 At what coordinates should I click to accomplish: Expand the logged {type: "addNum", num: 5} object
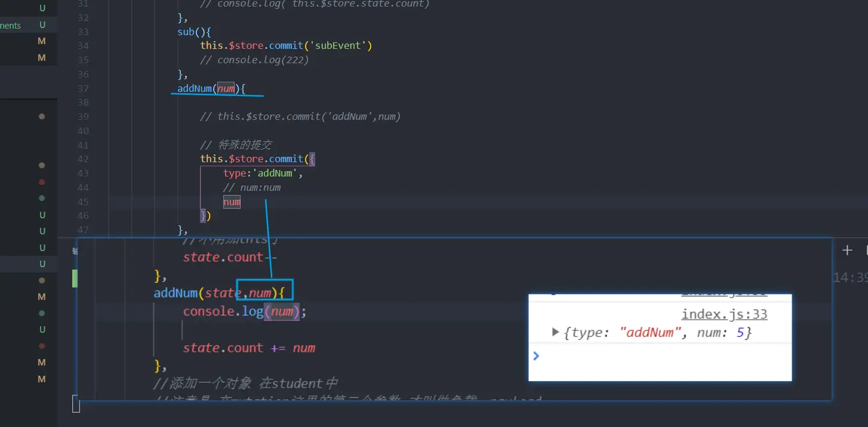pyautogui.click(x=556, y=332)
